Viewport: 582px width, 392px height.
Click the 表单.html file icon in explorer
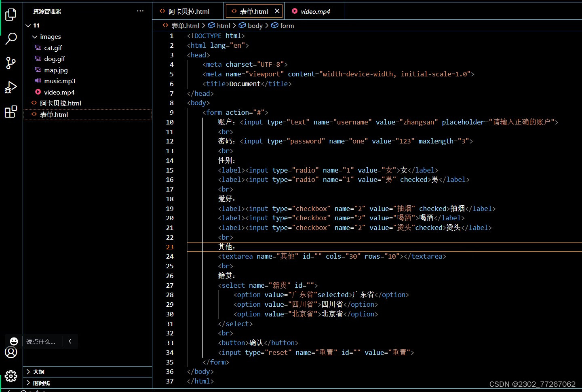[34, 114]
